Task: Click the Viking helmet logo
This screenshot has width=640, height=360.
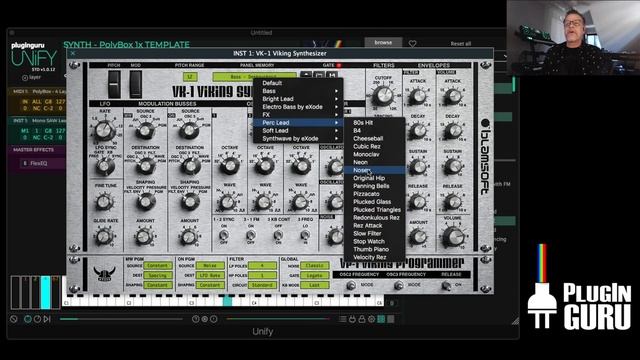Action: (104, 273)
